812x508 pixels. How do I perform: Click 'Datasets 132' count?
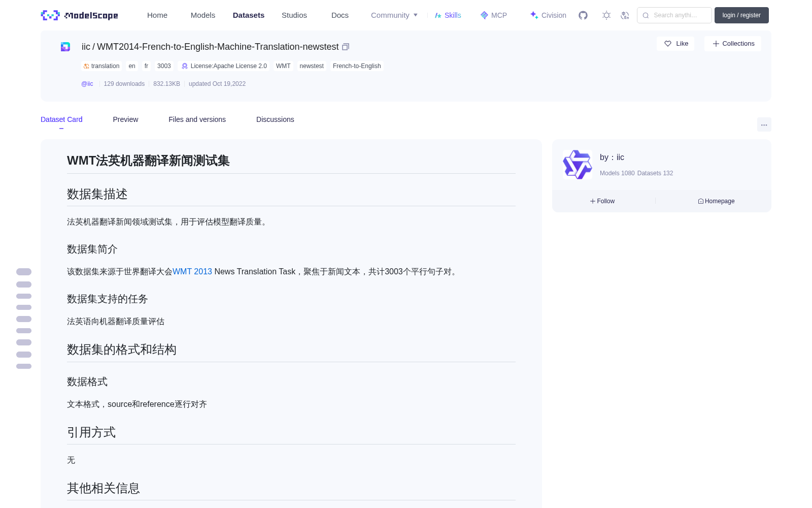coord(655,173)
